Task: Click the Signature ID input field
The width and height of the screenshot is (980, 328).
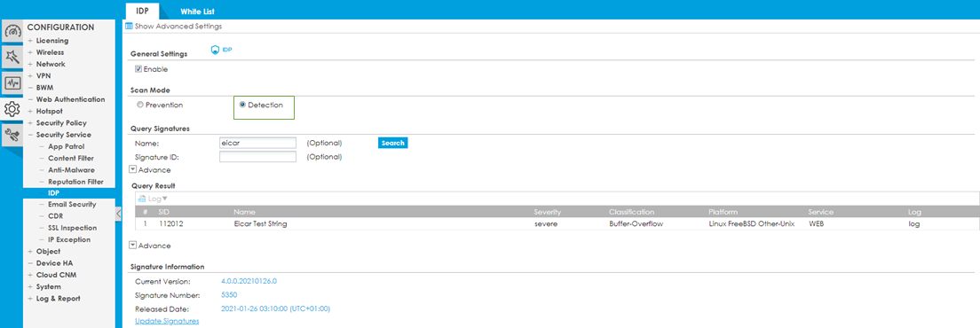Action: pos(257,157)
